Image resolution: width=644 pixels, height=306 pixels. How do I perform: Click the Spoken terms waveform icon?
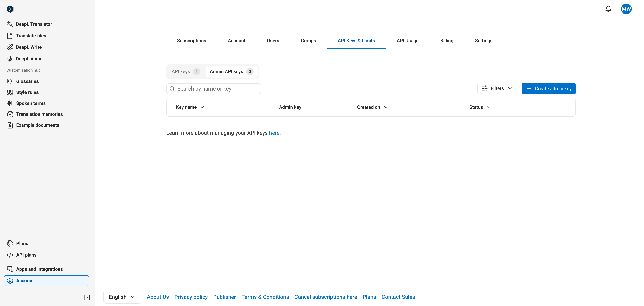tap(10, 103)
